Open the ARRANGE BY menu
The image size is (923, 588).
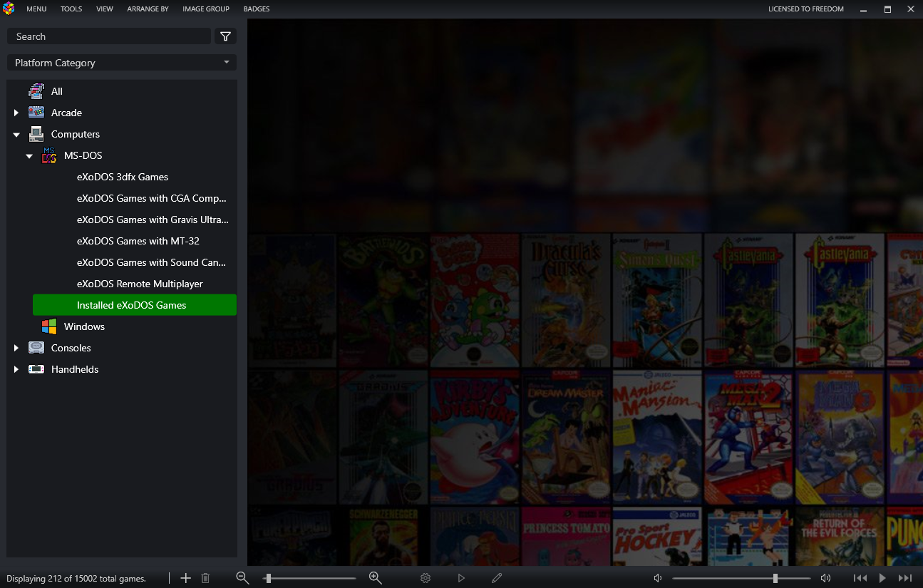pyautogui.click(x=148, y=9)
